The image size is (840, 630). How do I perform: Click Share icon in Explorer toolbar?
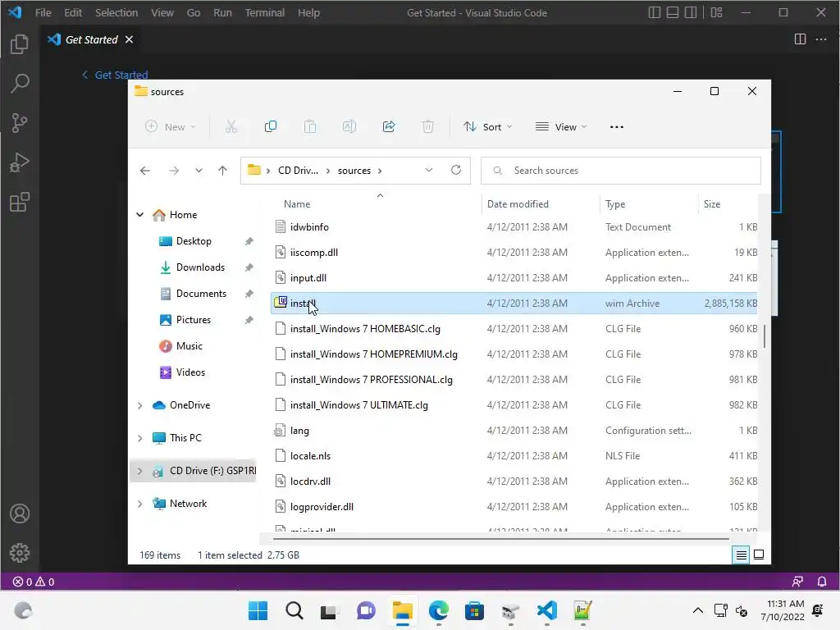pos(389,126)
